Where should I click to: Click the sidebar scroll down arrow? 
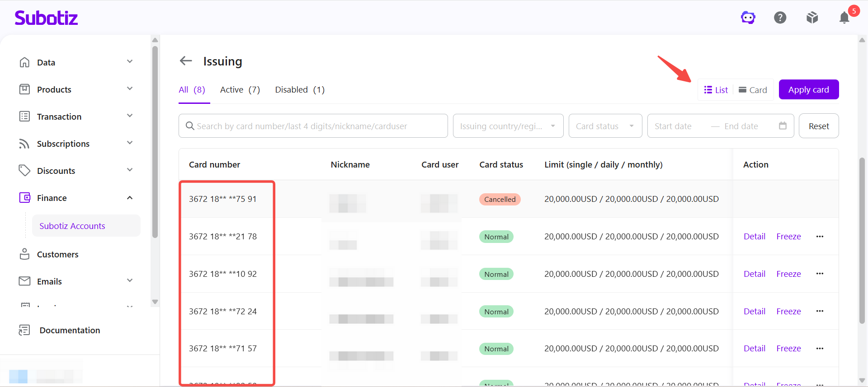coord(155,302)
